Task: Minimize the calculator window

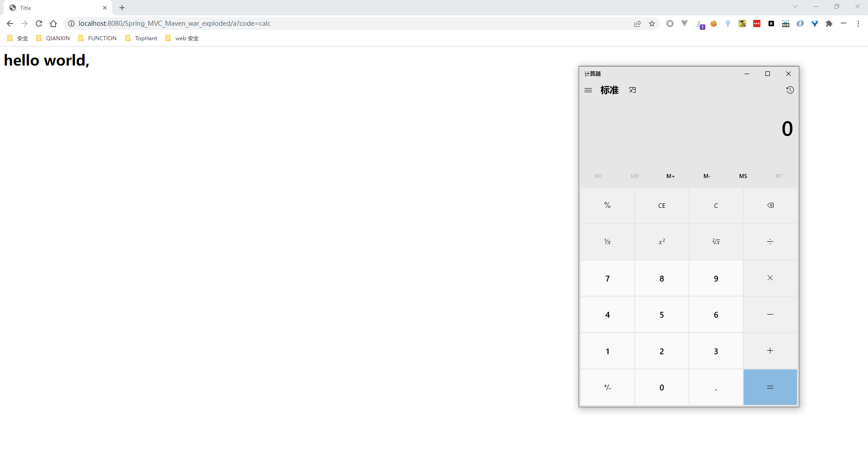Action: pos(747,74)
